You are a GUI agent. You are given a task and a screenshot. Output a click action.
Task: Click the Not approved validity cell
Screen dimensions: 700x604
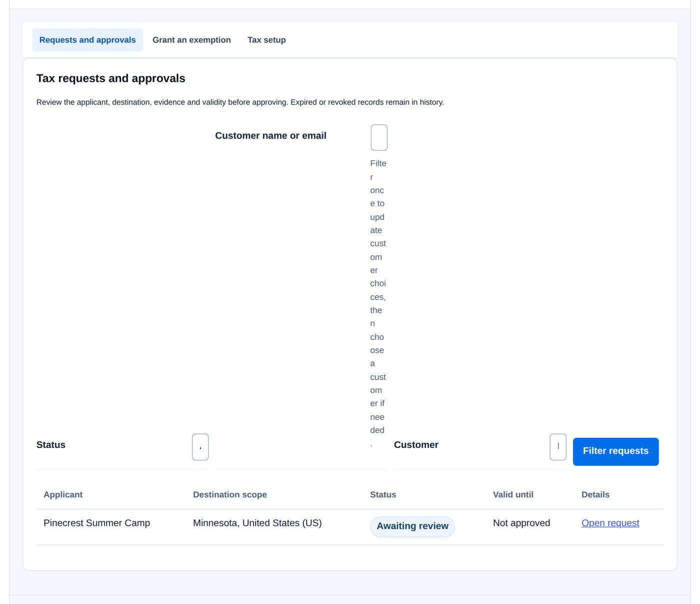(521, 523)
